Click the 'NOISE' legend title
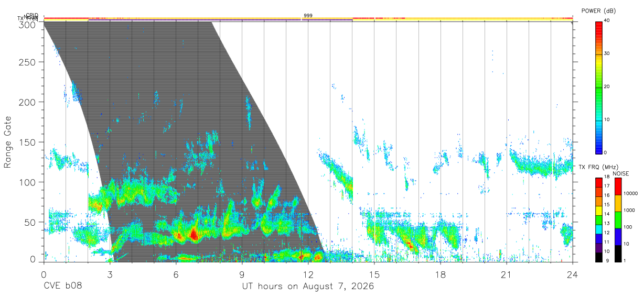Viewport: 644px width, 297px height. click(620, 173)
